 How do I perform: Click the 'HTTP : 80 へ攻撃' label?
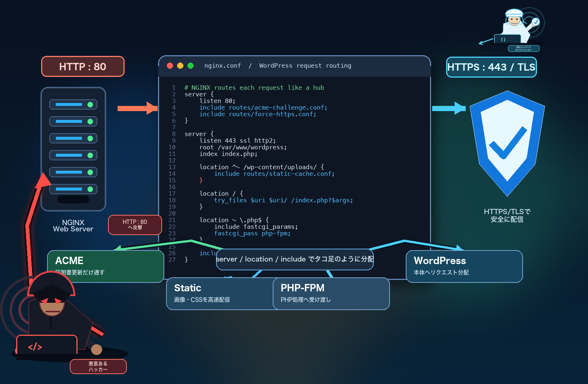[x=135, y=225]
